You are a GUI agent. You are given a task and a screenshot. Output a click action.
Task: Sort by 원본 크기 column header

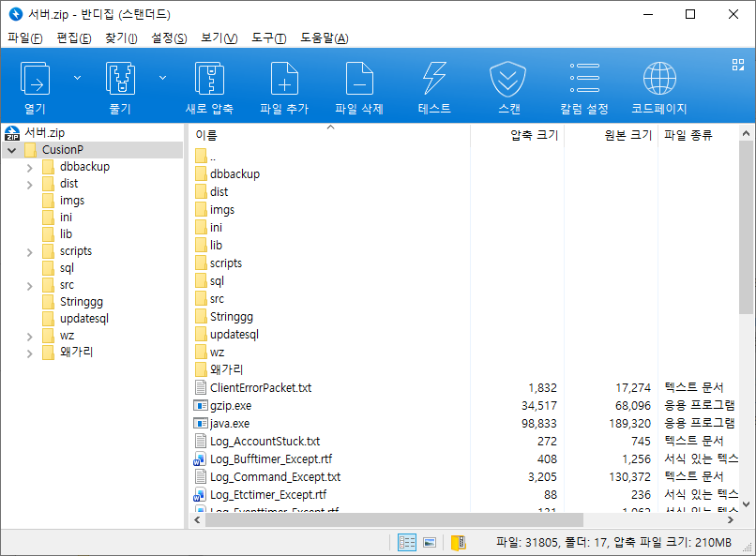(612, 135)
